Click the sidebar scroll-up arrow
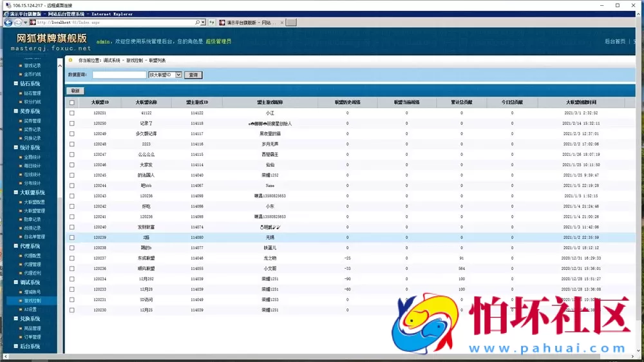 (60, 66)
